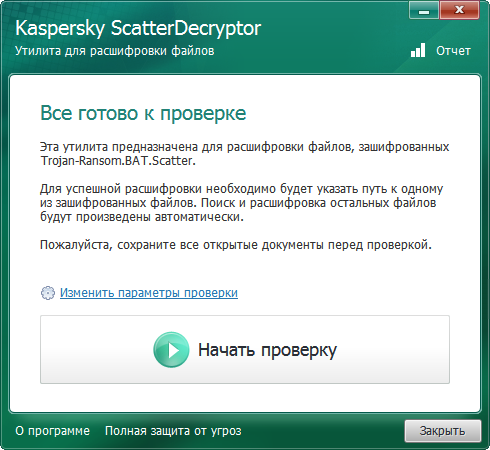Viewport: 490px width, 450px height.
Task: Click the Trojan-Ransom.BAT.Scatter text
Action: coord(118,161)
